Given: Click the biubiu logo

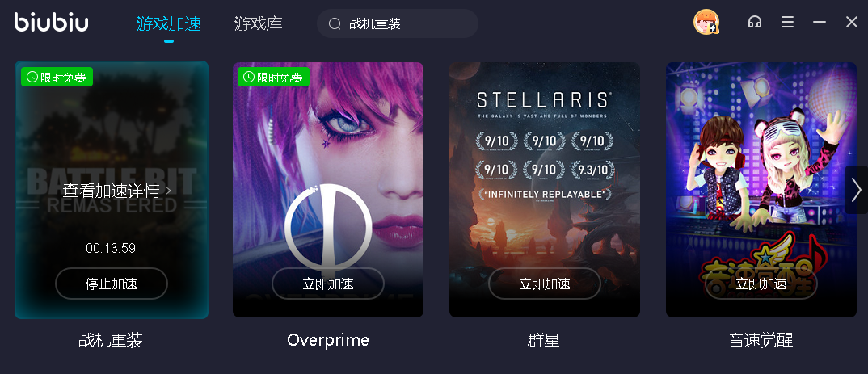Looking at the screenshot, I should 52,23.
